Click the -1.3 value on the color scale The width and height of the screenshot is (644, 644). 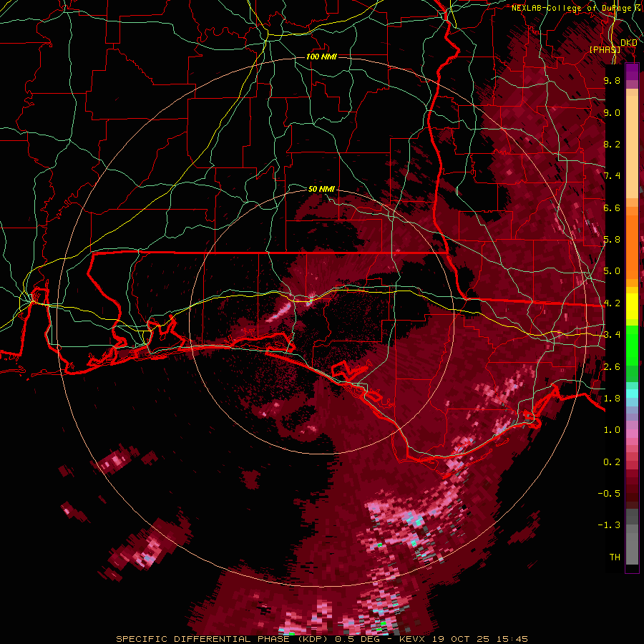(x=609, y=525)
